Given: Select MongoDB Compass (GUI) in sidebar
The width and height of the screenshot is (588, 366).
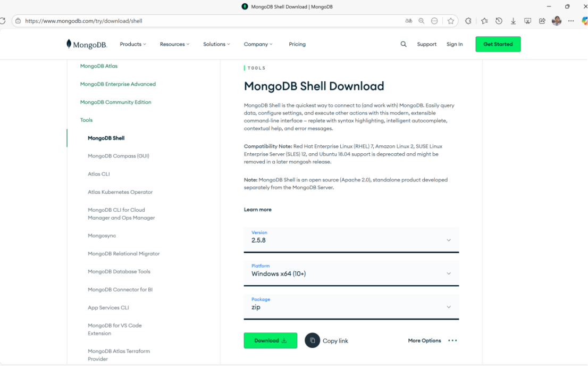Looking at the screenshot, I should 119,156.
